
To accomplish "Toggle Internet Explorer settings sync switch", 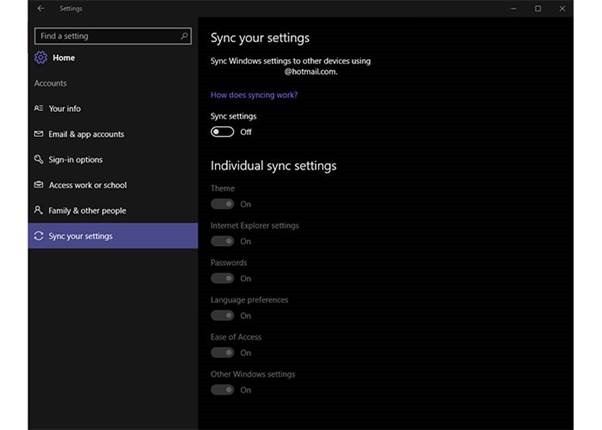I will 222,241.
